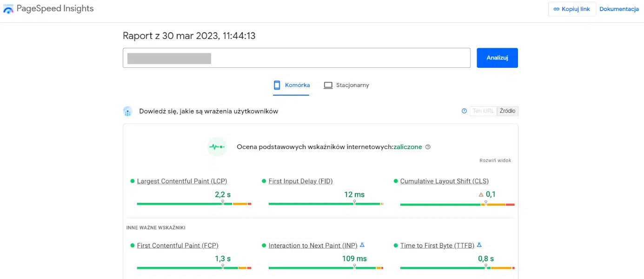Switch to the Stacjonarny desktop tab
644x279 pixels.
[x=346, y=85]
